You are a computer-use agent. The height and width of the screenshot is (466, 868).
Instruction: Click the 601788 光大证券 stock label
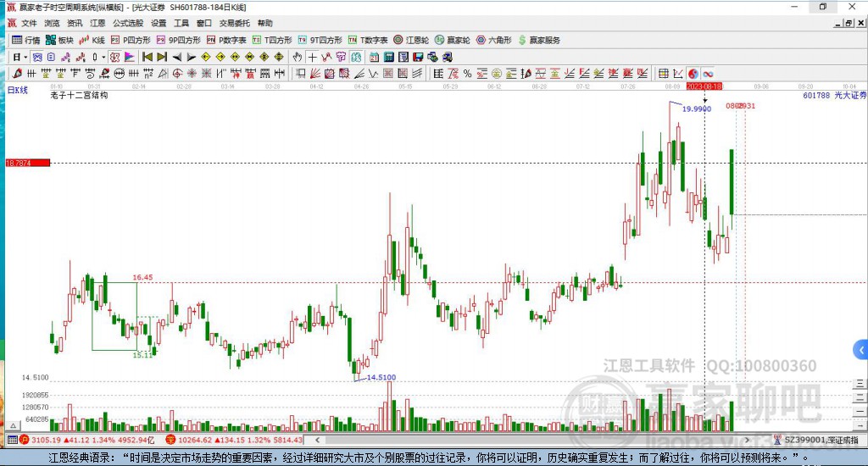click(x=834, y=95)
